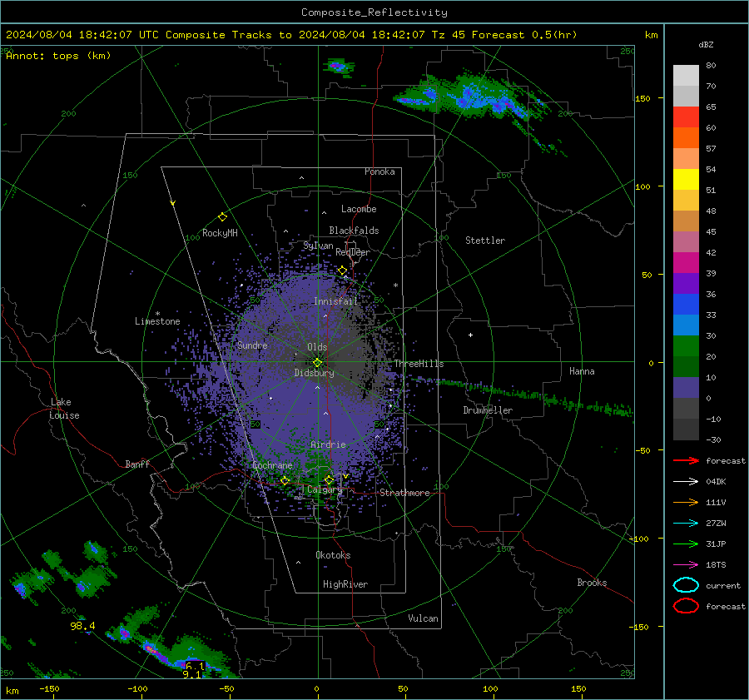Click the green 31JP arrow icon

point(686,544)
